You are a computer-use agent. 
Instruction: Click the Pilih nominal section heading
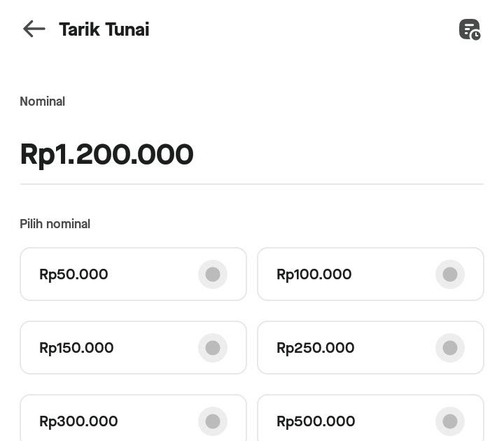point(55,224)
